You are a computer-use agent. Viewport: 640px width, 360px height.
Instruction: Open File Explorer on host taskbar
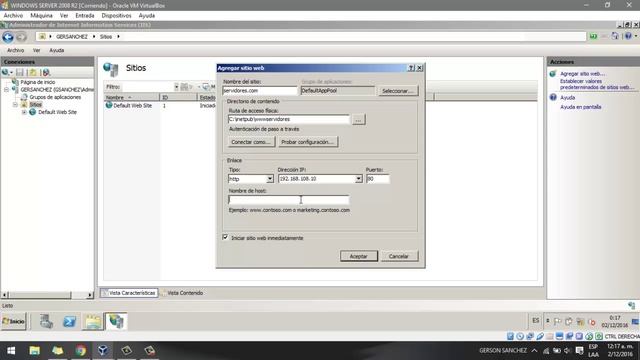(x=34, y=351)
